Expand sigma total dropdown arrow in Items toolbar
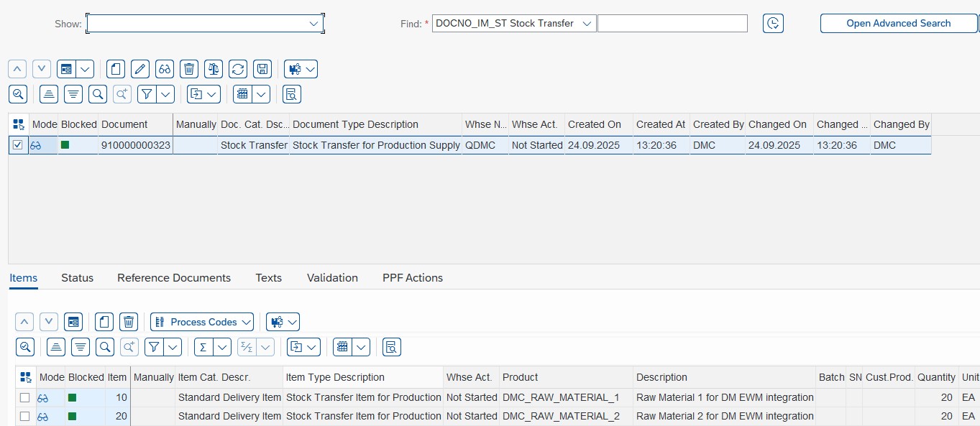This screenshot has height=426, width=980. point(222,347)
